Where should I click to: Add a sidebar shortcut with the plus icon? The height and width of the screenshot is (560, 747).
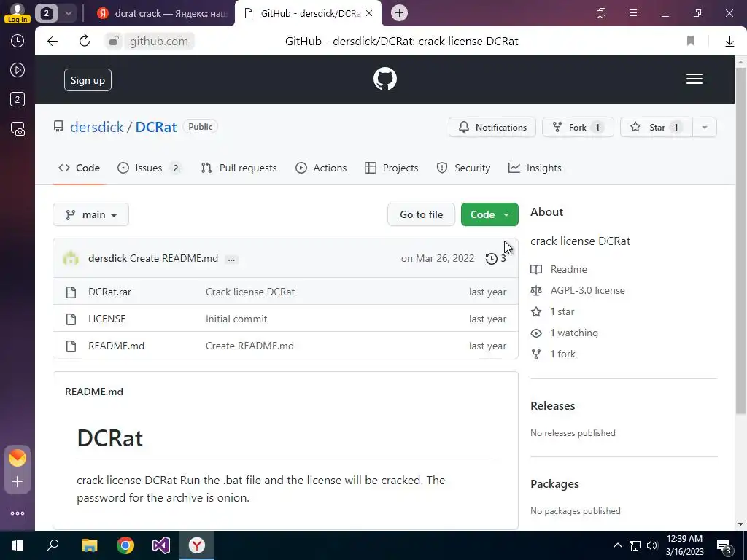click(18, 482)
